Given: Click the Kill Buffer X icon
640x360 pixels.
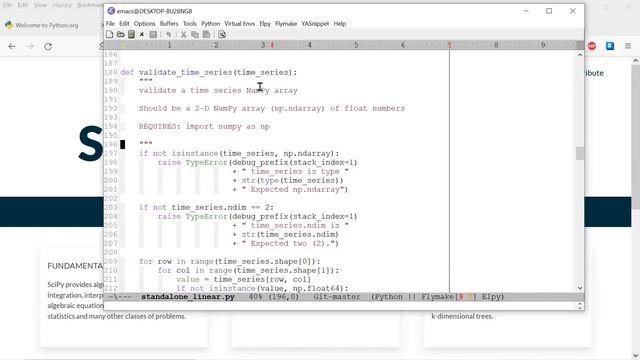Looking at the screenshot, I should tap(142, 35).
